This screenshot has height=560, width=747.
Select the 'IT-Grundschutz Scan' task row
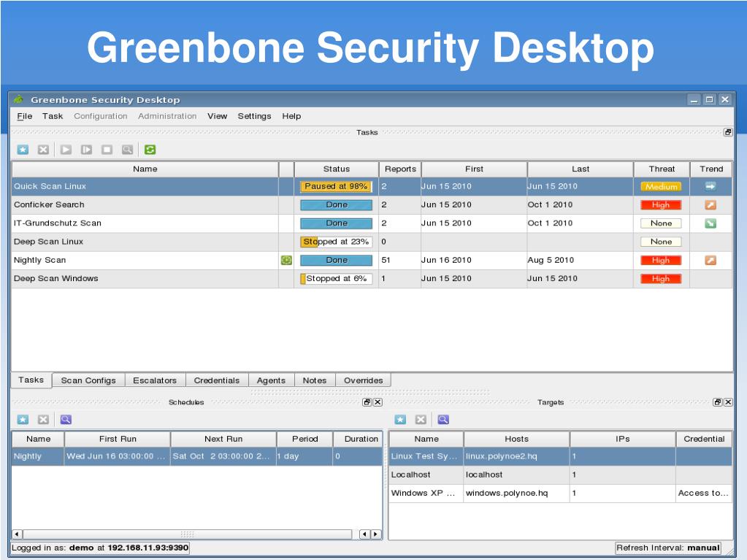click(372, 223)
